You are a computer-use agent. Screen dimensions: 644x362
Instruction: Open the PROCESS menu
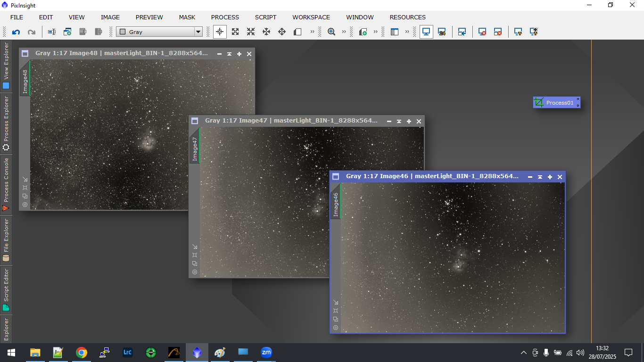coord(225,17)
